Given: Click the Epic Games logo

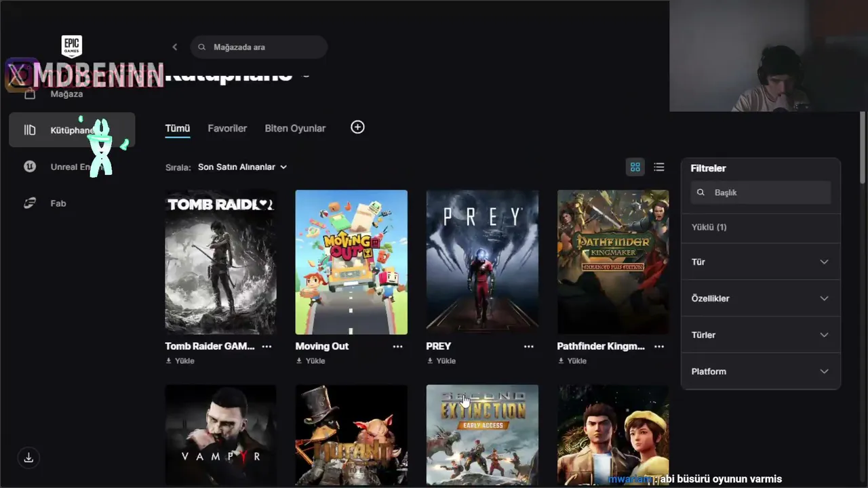Looking at the screenshot, I should tap(71, 46).
